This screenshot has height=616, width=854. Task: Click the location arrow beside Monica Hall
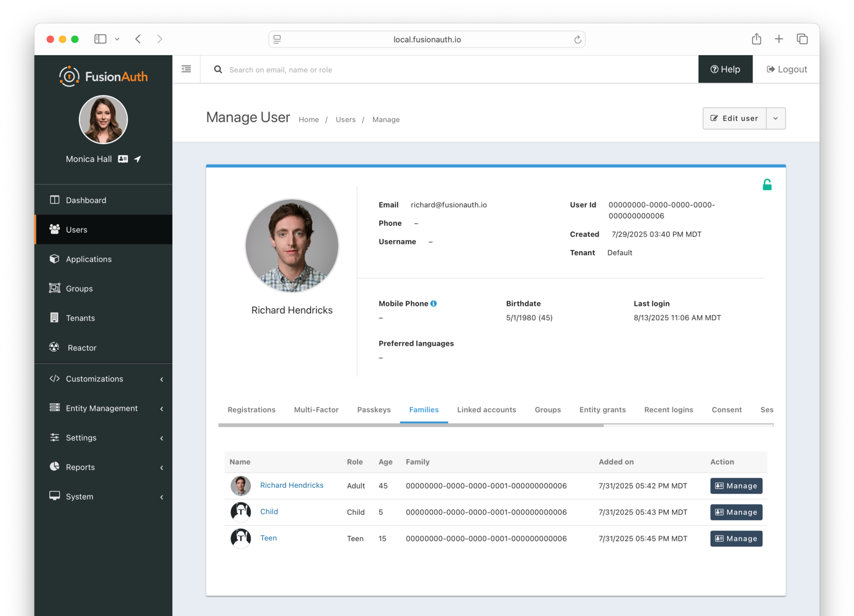click(138, 159)
